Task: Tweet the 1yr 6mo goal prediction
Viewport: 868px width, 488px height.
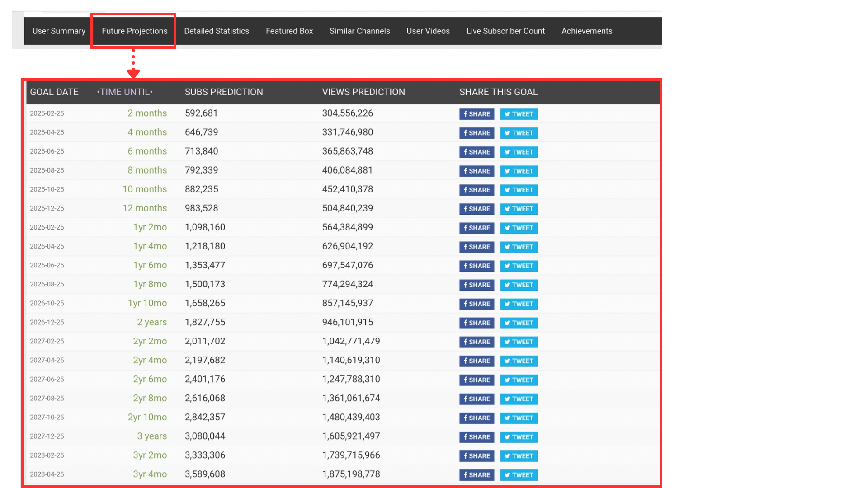Action: point(519,266)
